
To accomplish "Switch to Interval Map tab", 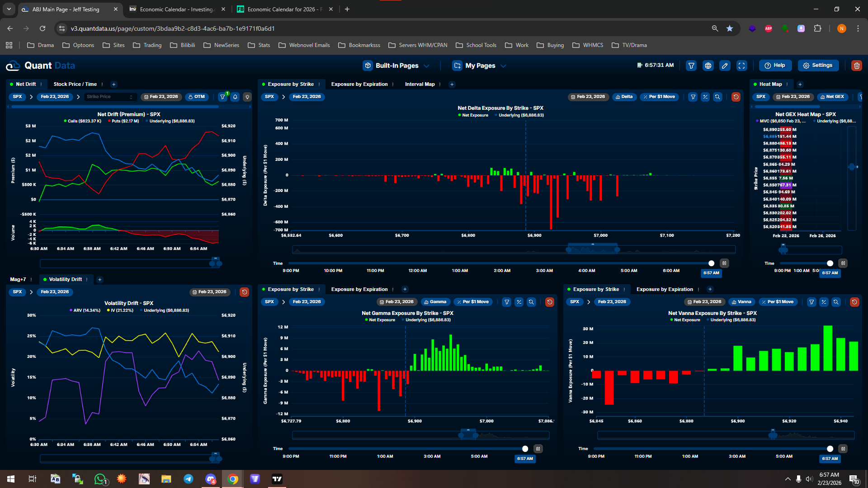I will 420,84.
